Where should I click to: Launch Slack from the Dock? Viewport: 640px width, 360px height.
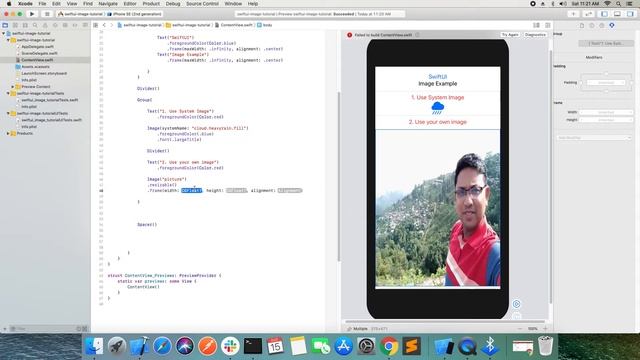click(x=230, y=346)
